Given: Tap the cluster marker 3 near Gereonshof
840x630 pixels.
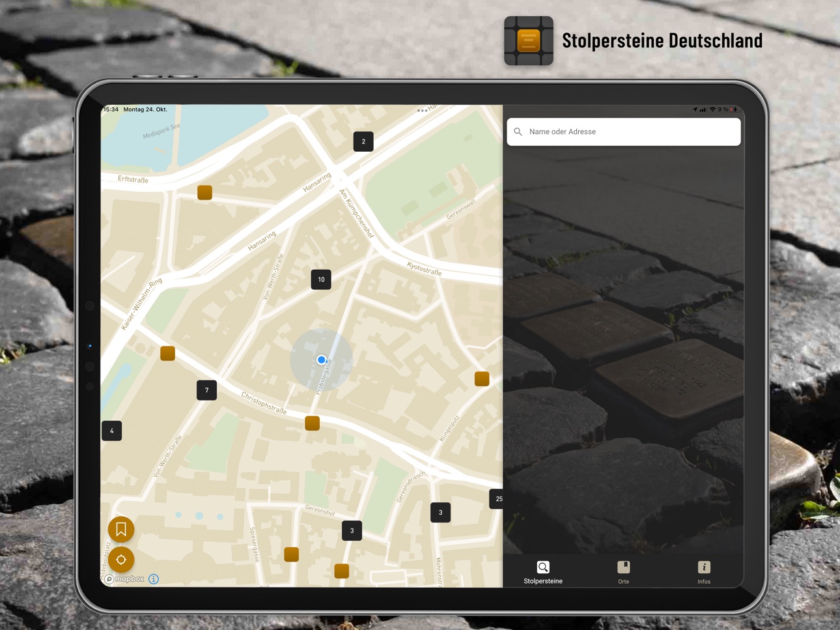Looking at the screenshot, I should tap(352, 530).
